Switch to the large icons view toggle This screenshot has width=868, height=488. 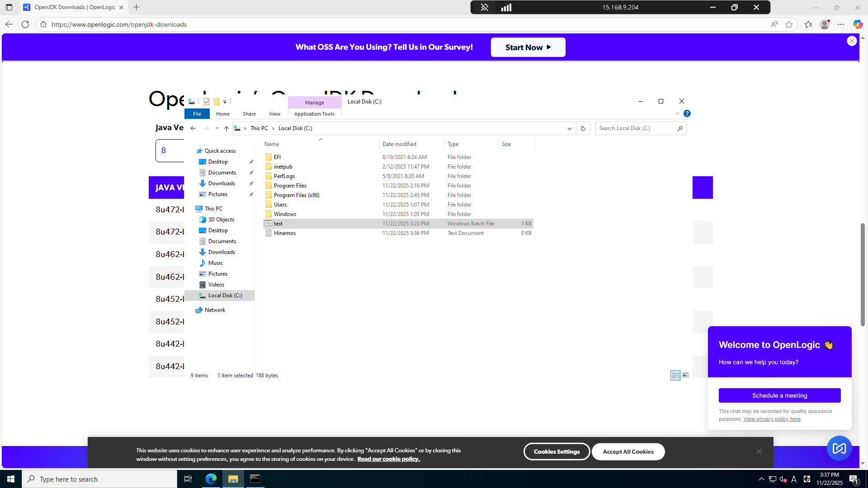685,375
